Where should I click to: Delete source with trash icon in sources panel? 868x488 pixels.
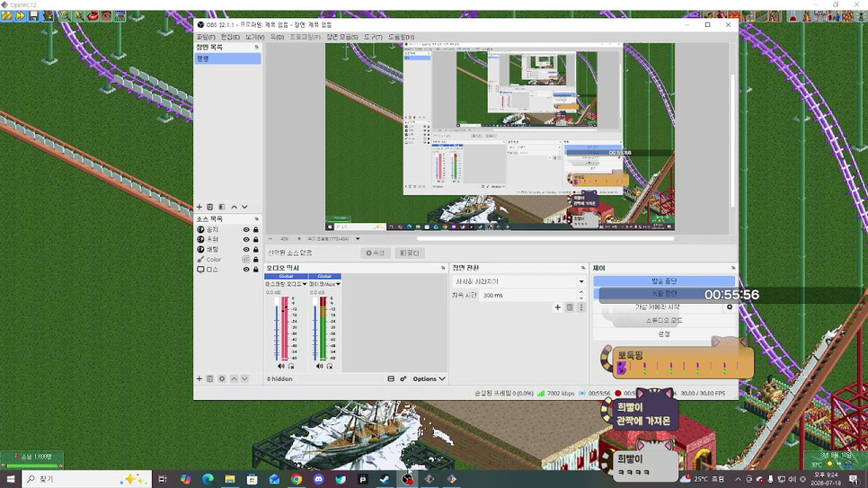tap(209, 379)
